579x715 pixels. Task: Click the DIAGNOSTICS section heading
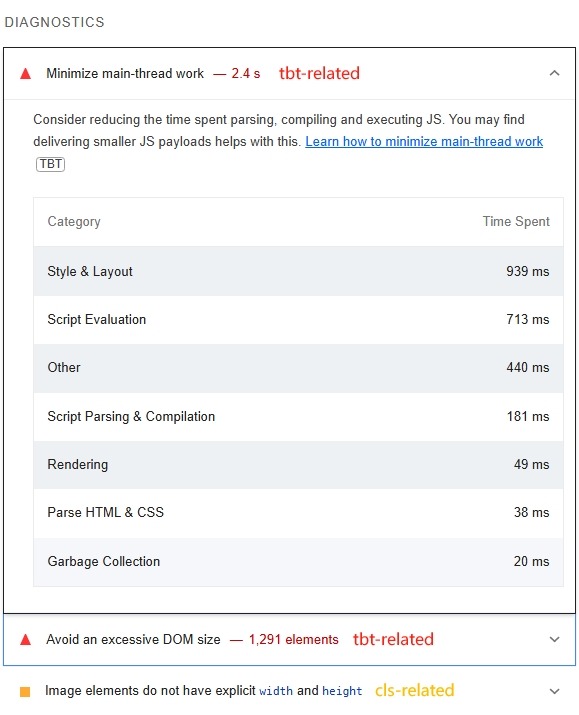[x=55, y=22]
